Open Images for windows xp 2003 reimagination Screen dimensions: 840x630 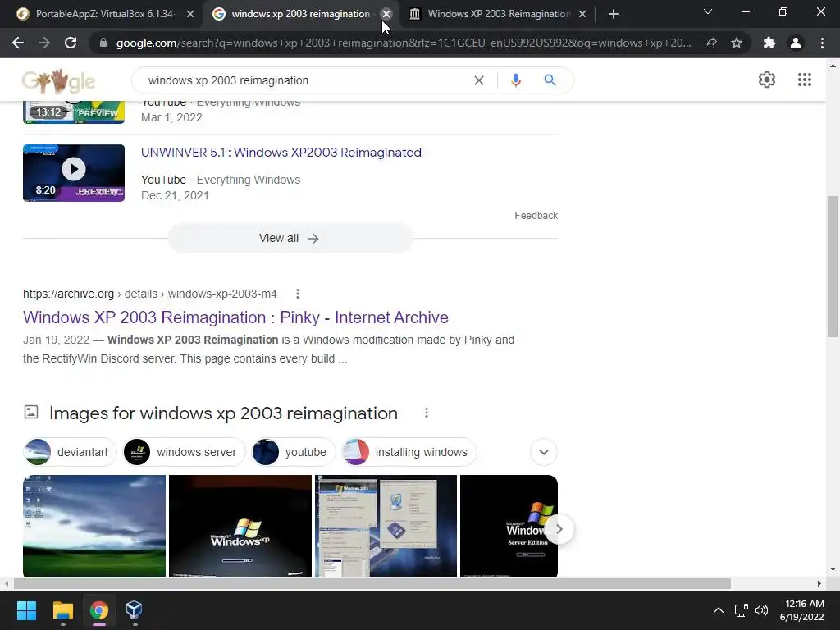[x=223, y=413]
